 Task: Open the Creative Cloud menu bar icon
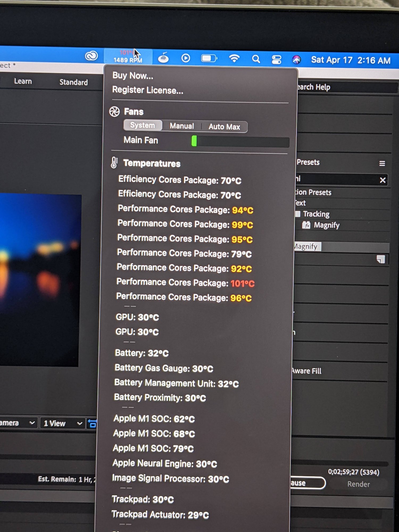(x=91, y=56)
